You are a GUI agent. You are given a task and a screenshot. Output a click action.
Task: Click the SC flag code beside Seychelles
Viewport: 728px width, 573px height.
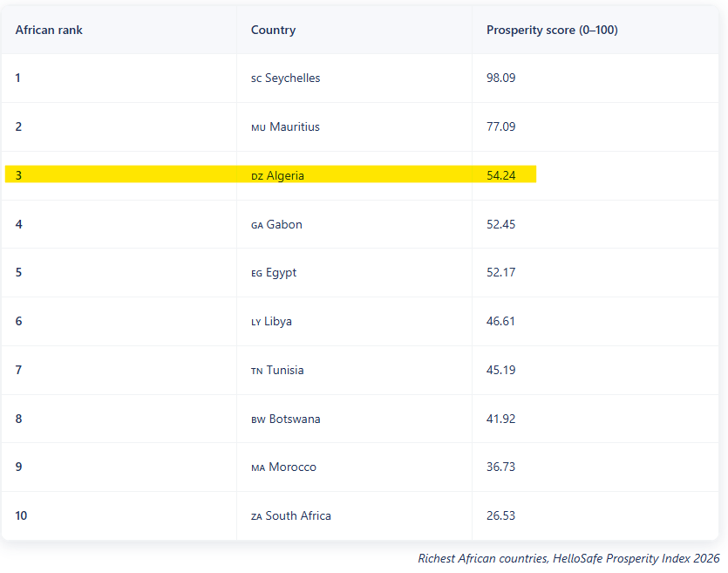(256, 78)
